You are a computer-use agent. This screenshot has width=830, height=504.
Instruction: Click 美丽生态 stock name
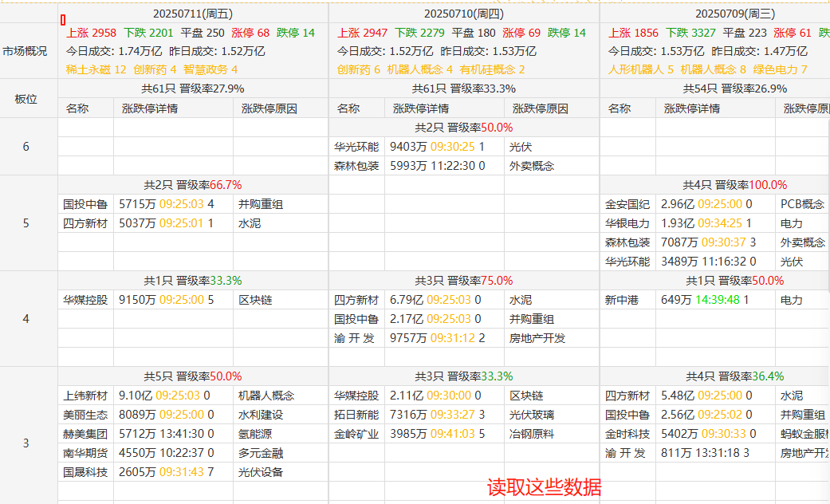[x=85, y=415]
